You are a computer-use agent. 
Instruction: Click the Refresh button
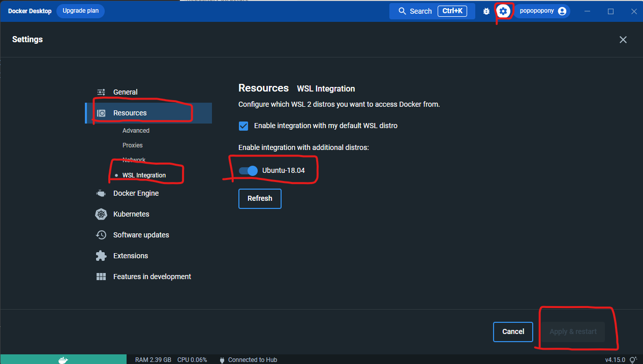260,198
